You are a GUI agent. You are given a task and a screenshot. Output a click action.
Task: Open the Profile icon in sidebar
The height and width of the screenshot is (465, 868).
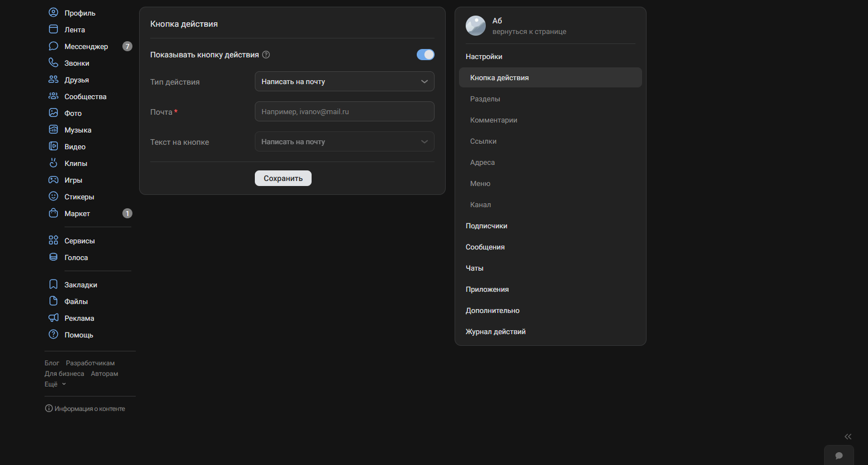(x=53, y=12)
